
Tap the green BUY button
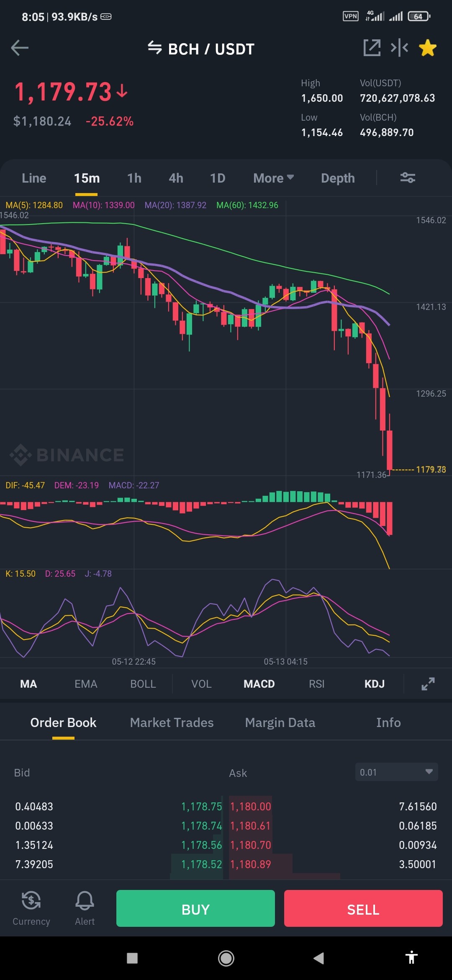tap(195, 908)
